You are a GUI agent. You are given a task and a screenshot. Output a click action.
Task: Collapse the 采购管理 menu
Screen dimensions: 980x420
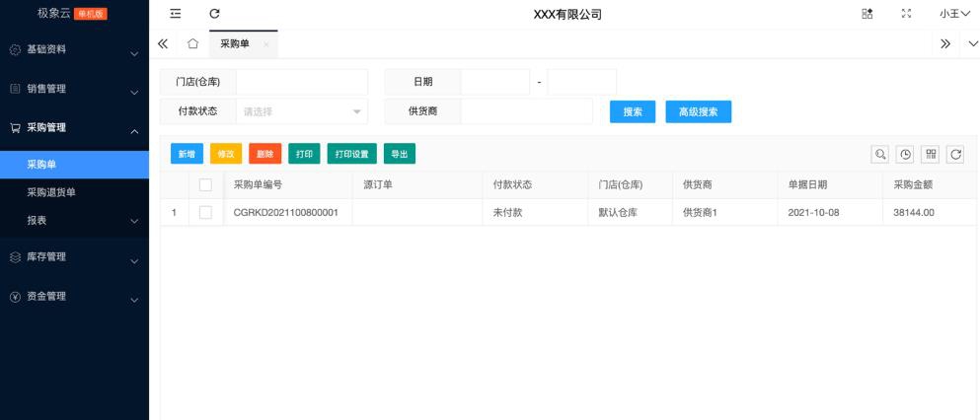point(74,128)
